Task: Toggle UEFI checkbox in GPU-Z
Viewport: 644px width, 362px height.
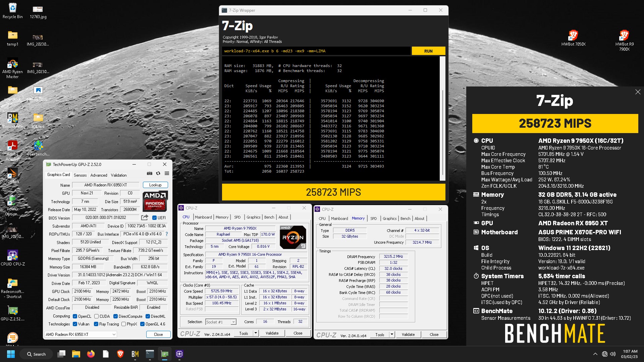Action: (154, 218)
